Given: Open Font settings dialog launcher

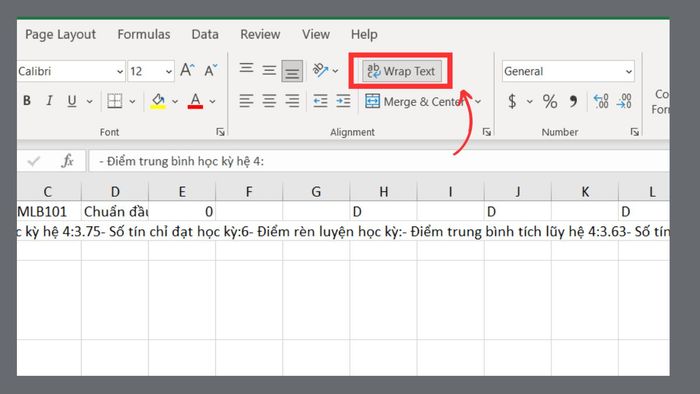Looking at the screenshot, I should (220, 132).
